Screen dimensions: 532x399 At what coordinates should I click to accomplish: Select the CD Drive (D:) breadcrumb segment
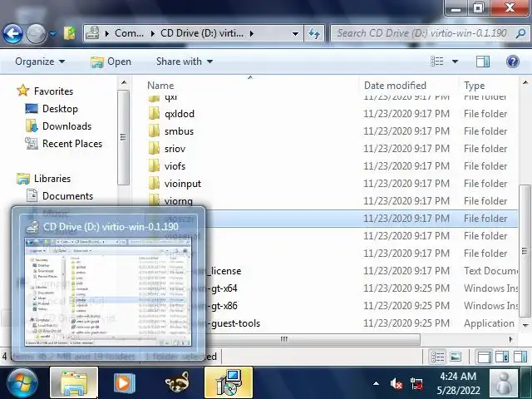(202, 33)
